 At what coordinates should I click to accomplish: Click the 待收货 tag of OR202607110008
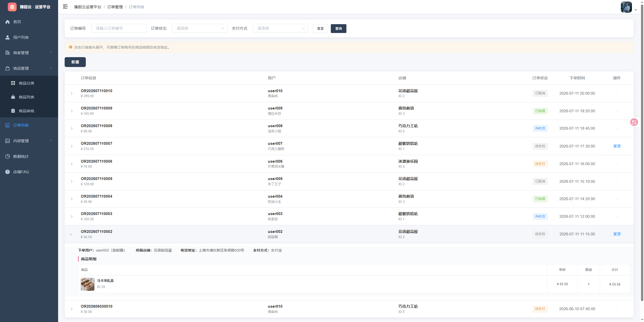pos(540,128)
